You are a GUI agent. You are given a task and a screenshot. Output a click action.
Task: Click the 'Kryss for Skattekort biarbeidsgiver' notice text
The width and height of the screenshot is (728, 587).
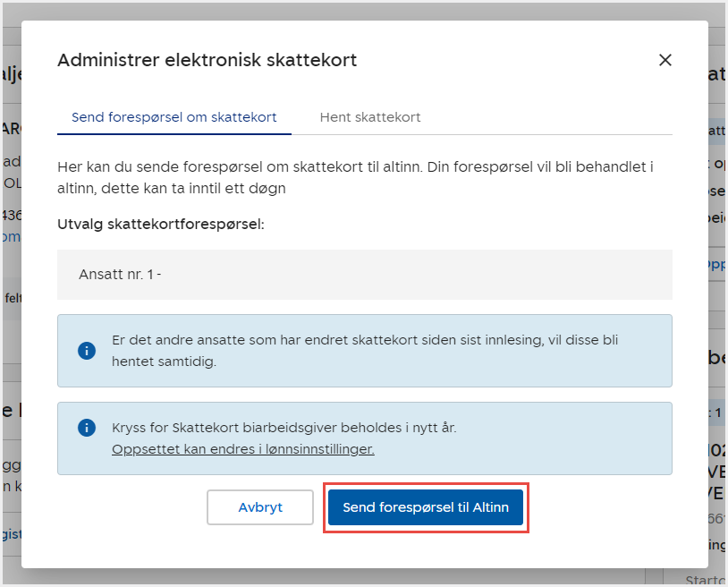pyautogui.click(x=284, y=428)
